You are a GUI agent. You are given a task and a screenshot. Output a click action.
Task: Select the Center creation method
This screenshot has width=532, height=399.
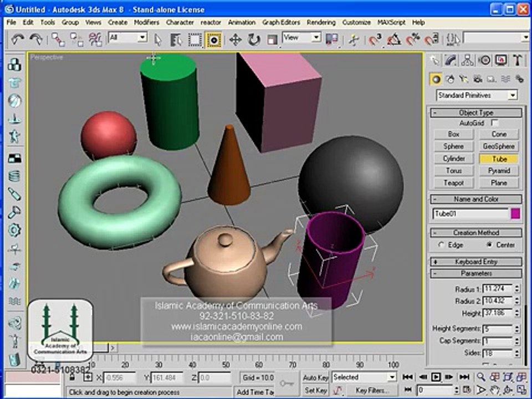(489, 244)
